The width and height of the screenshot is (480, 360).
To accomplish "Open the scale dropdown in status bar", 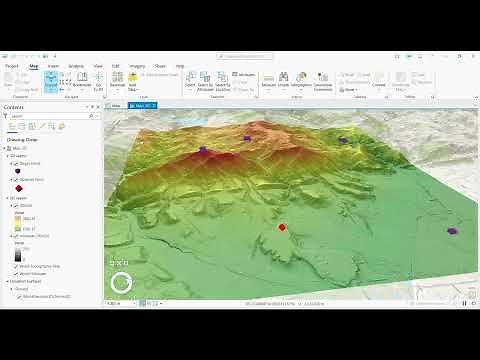I will click(134, 303).
